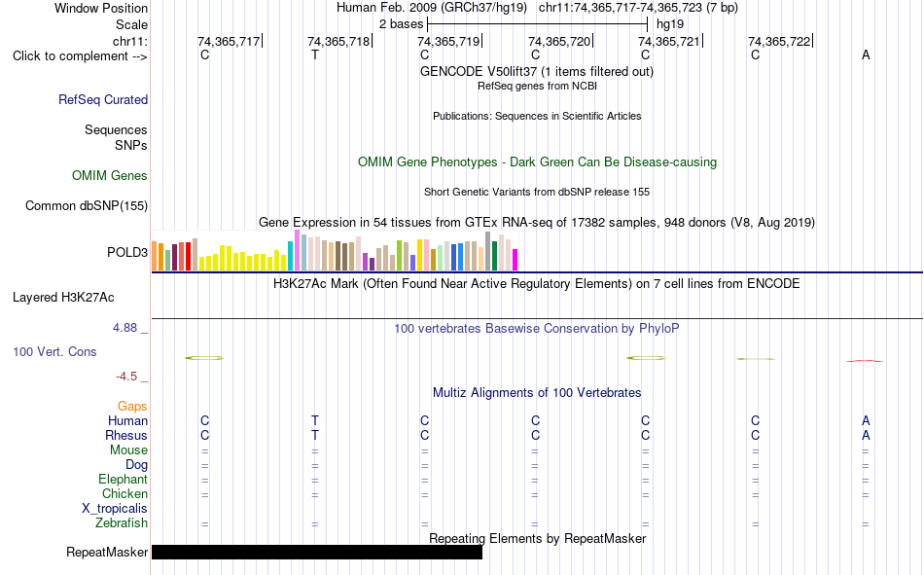Click the Multiz Alignments of 100 Vertebrates title

[x=537, y=393]
